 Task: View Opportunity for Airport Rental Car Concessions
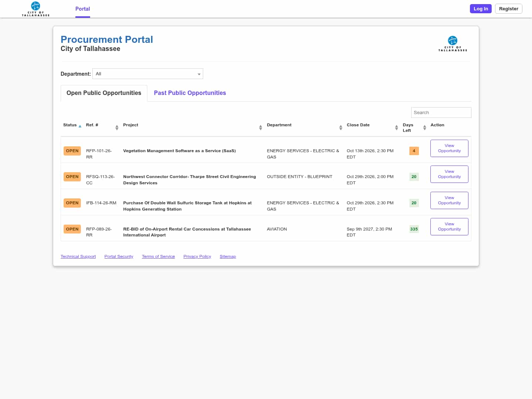point(449,226)
